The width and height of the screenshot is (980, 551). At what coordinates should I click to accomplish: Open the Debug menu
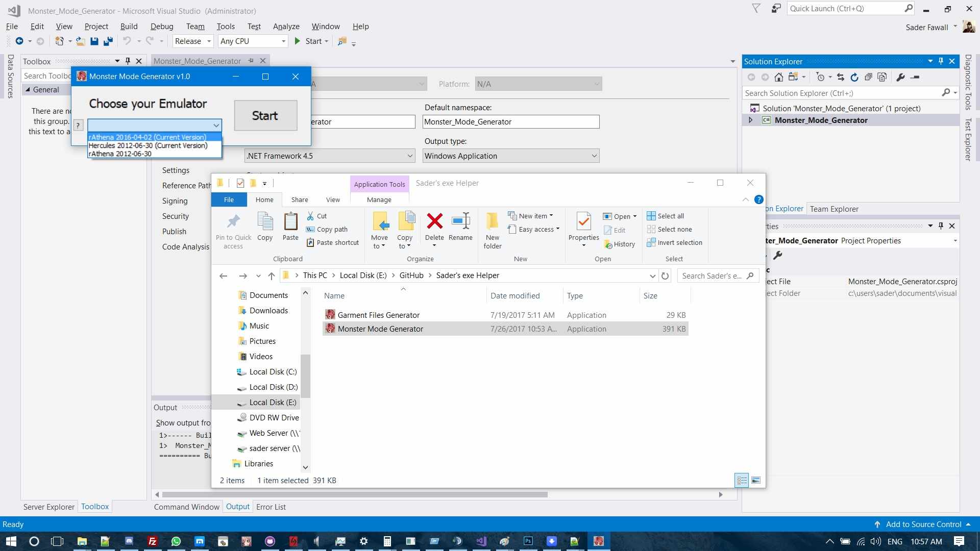coord(162,27)
